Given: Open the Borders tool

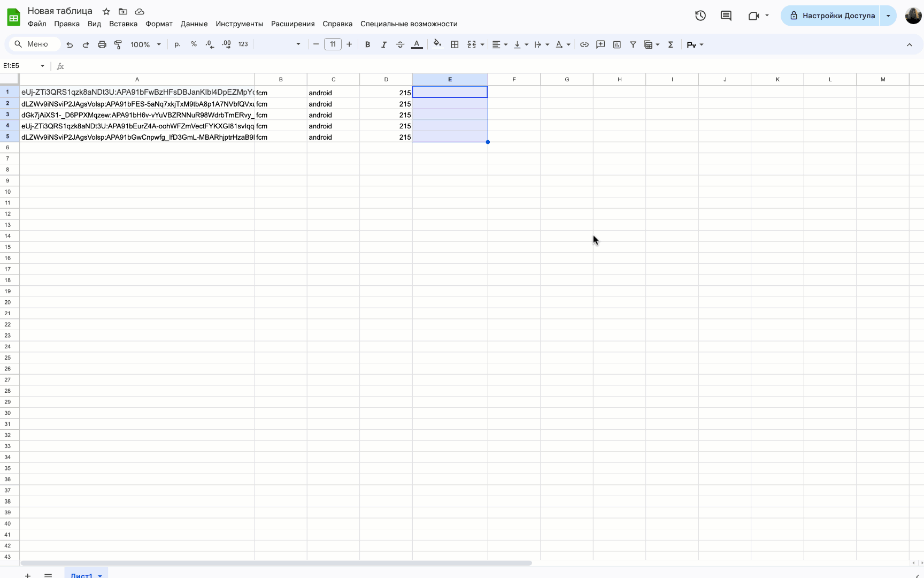Looking at the screenshot, I should pos(455,44).
